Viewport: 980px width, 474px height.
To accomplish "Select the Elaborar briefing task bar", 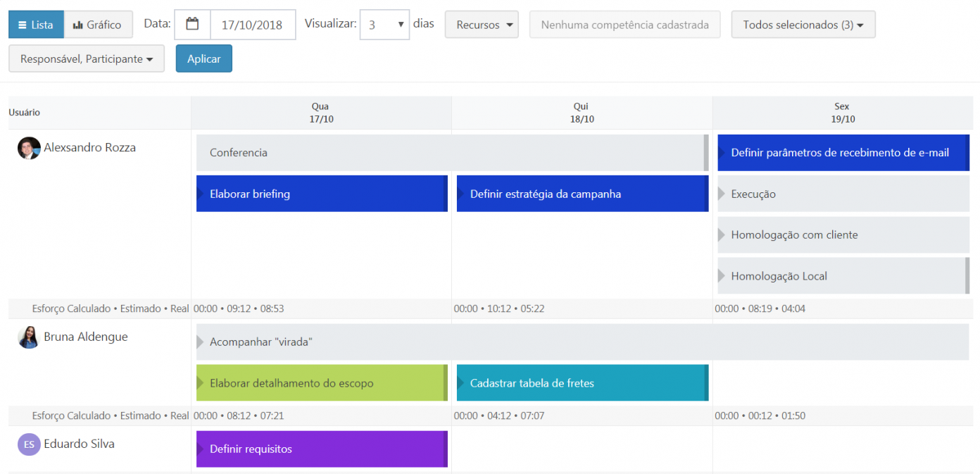I will pyautogui.click(x=321, y=193).
